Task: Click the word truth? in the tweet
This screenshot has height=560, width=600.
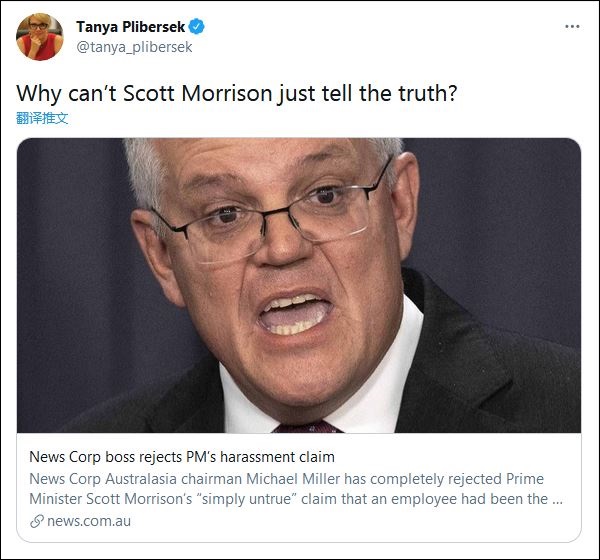Action: (x=427, y=93)
